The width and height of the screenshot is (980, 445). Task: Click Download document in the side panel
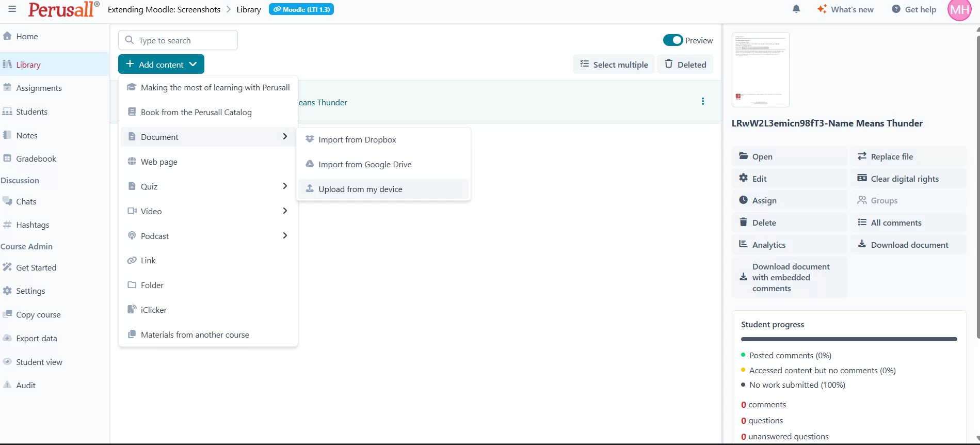pyautogui.click(x=908, y=245)
